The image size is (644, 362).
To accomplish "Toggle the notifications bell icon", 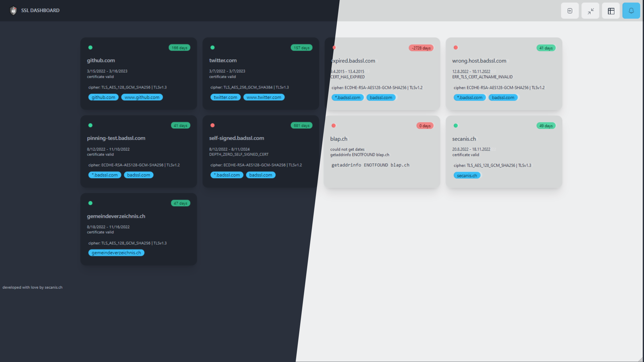I will point(631,10).
